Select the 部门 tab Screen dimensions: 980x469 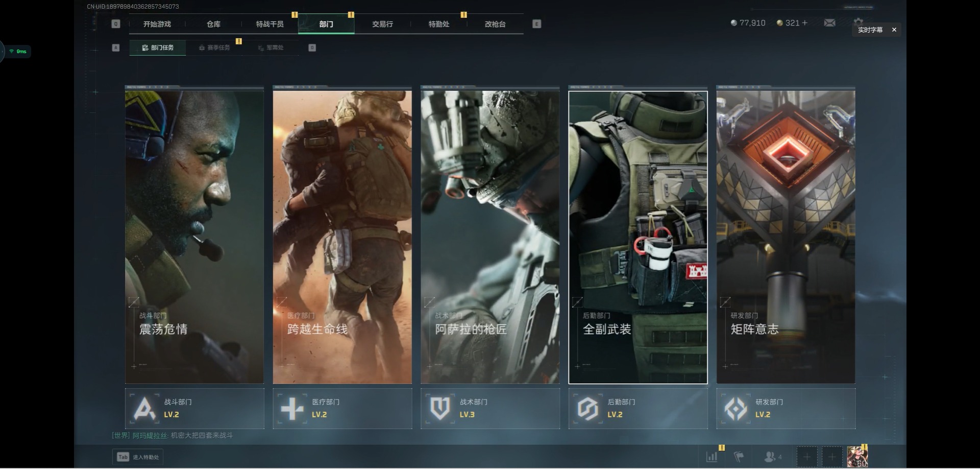[326, 24]
